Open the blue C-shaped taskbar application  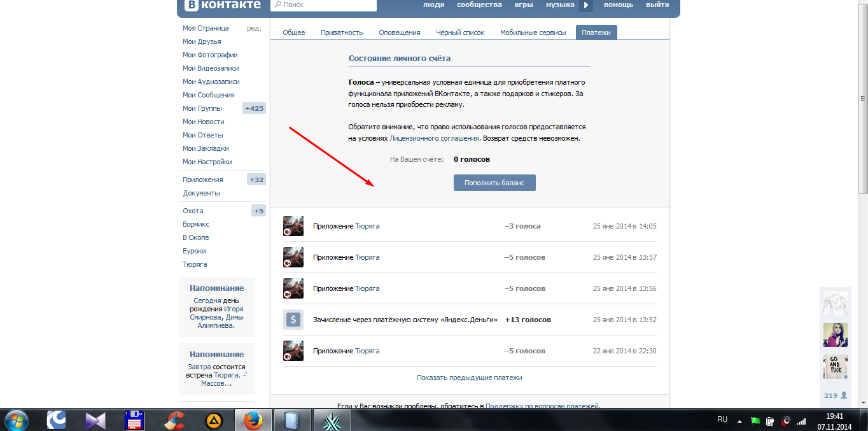click(57, 420)
